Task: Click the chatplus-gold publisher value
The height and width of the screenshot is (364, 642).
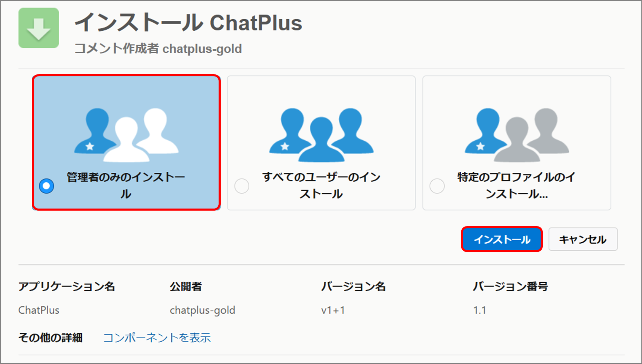Action: (202, 310)
